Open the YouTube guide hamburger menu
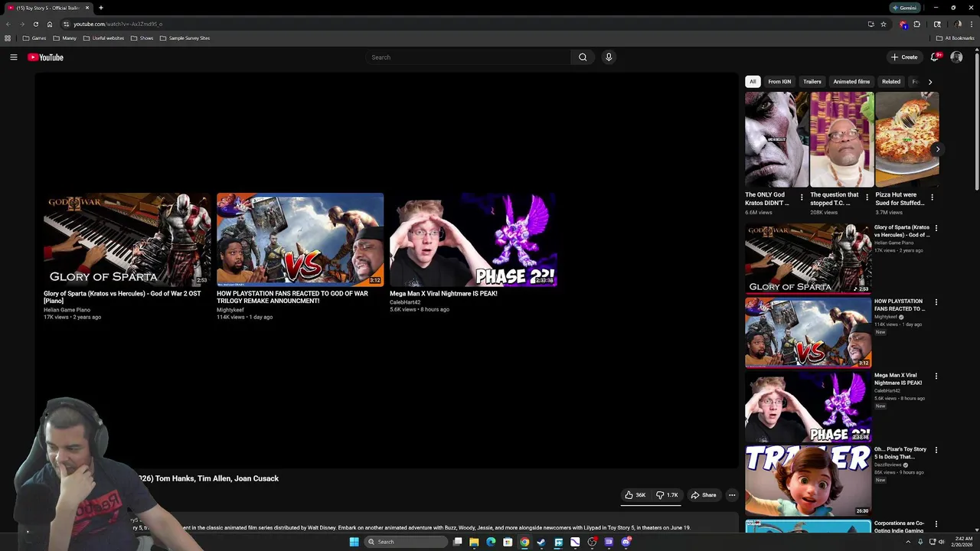Screen dimensions: 980x551 14,57
